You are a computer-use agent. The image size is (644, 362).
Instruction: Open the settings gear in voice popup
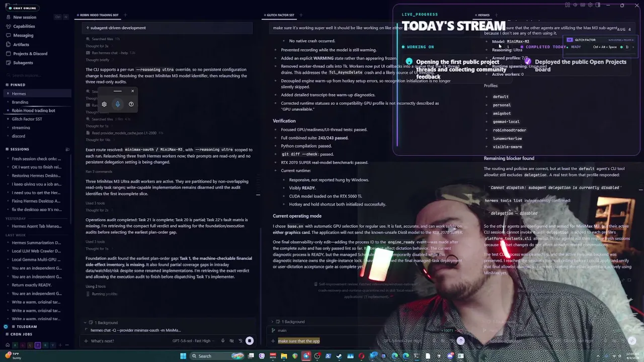104,104
